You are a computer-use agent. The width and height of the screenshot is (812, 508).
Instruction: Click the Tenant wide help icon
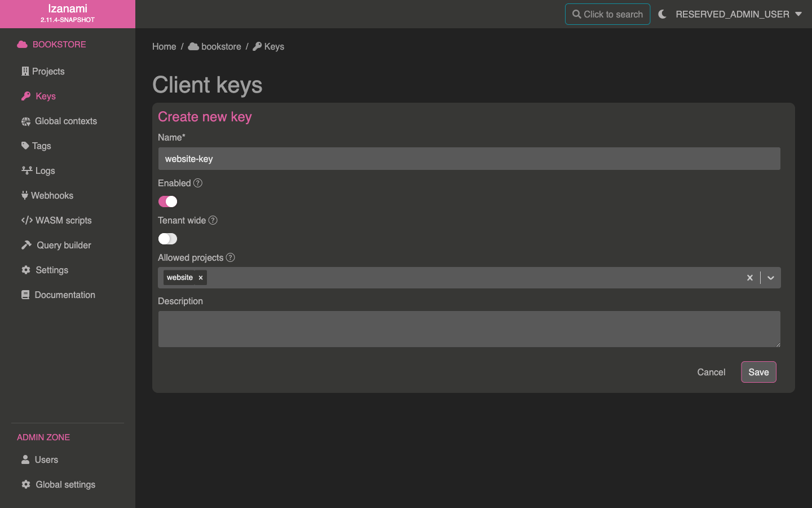213,220
